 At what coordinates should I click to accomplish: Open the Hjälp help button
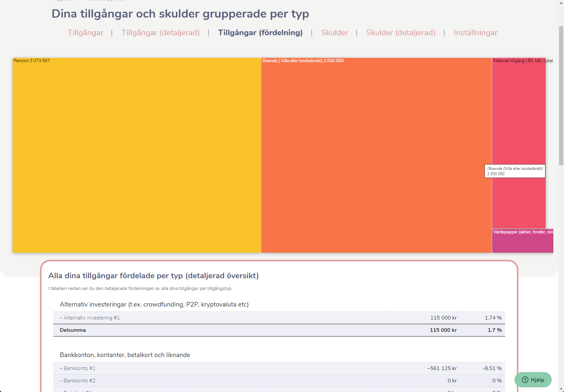point(533,380)
